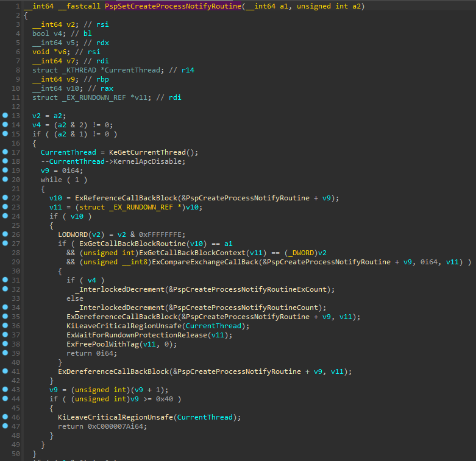Click the blue dot on line 18

5,161
